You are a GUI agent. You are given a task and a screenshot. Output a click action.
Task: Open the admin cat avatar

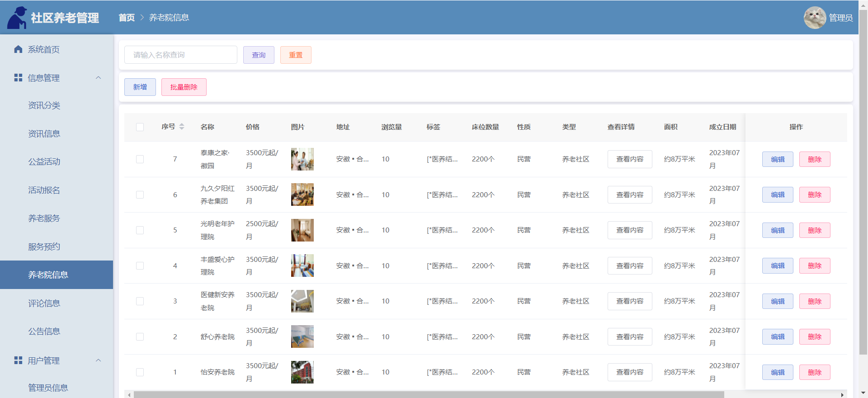[815, 18]
